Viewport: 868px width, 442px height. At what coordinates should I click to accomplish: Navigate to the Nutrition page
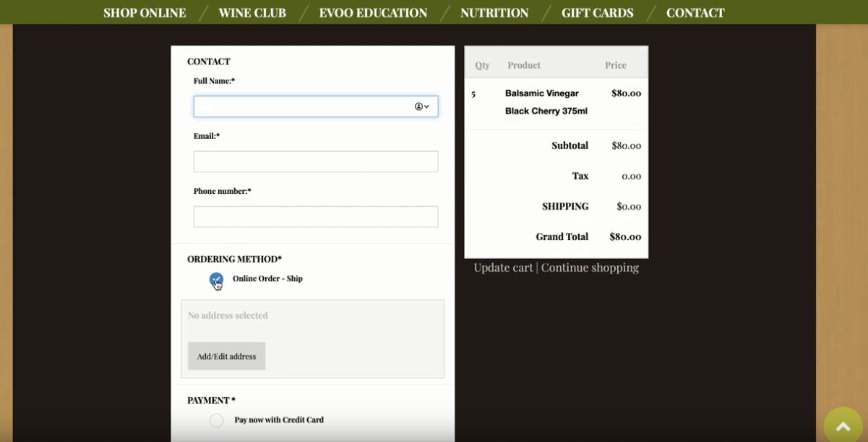point(494,12)
